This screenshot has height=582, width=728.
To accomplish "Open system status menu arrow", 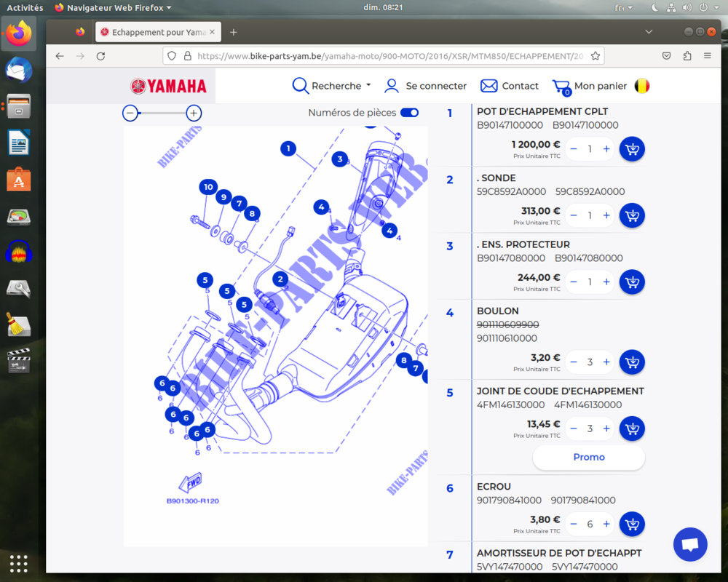I will click(716, 7).
